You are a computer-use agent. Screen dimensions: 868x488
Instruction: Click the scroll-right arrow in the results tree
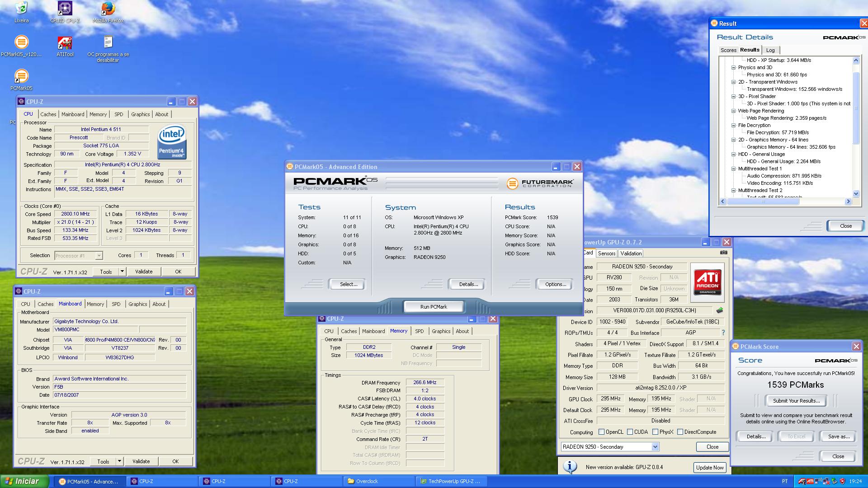click(x=848, y=202)
